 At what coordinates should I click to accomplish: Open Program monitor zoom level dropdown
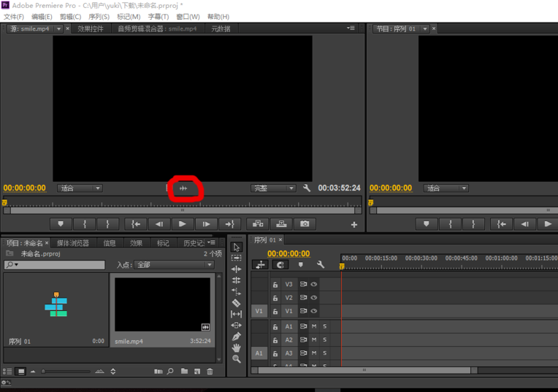tap(446, 188)
